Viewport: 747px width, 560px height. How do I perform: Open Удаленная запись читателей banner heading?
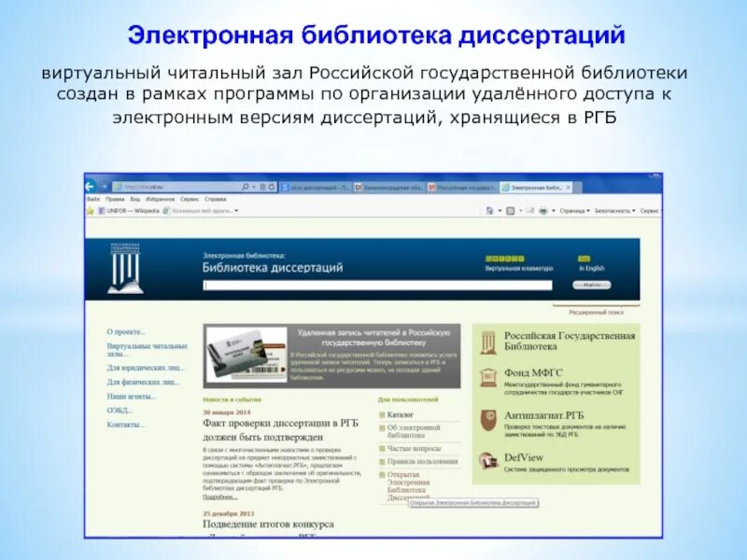(373, 338)
